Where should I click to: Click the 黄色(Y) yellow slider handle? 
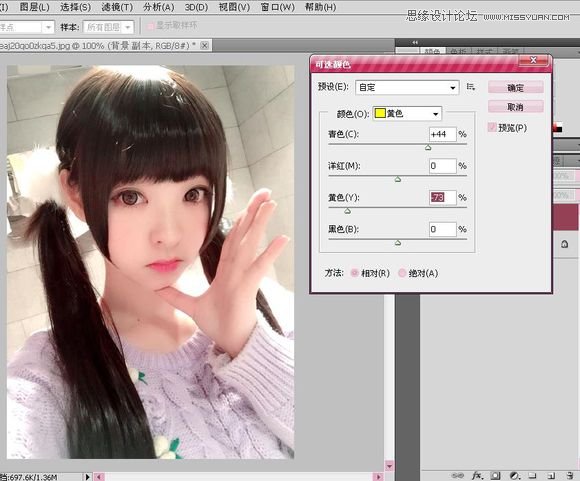pyautogui.click(x=347, y=211)
